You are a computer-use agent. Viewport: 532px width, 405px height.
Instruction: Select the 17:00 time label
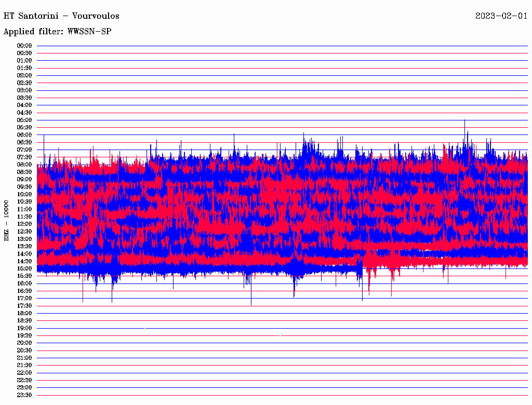pyautogui.click(x=24, y=299)
